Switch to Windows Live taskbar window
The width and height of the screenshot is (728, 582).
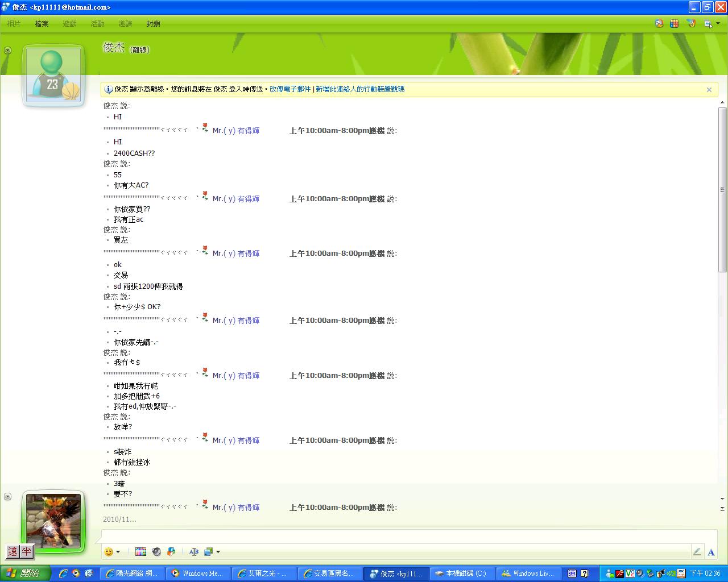(528, 573)
